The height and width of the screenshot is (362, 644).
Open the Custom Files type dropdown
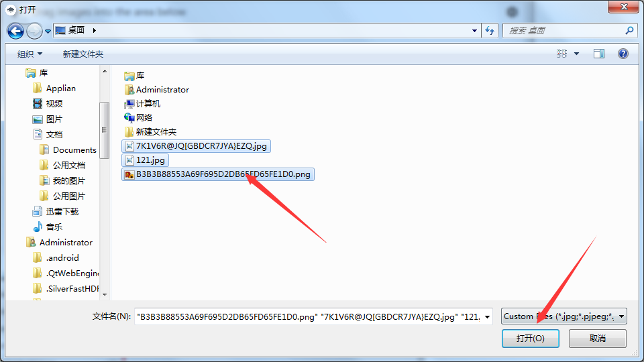tap(564, 316)
